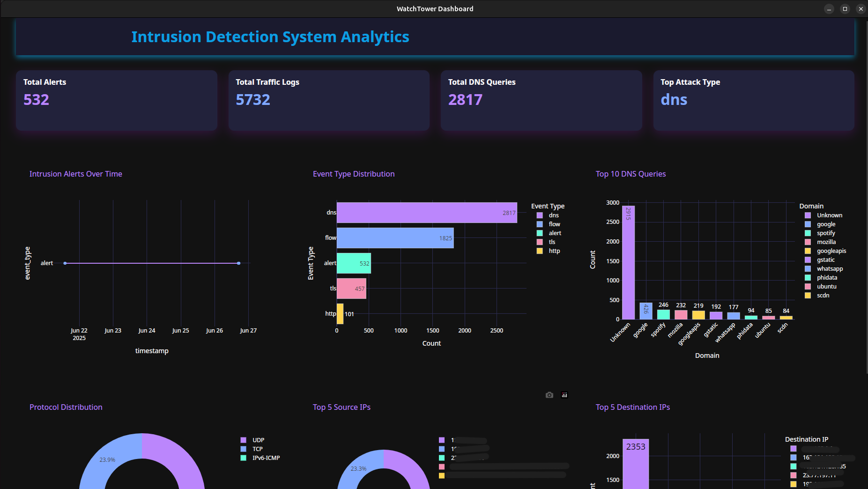
Task: Toggle ubuntu in Domain legend
Action: coord(821,286)
